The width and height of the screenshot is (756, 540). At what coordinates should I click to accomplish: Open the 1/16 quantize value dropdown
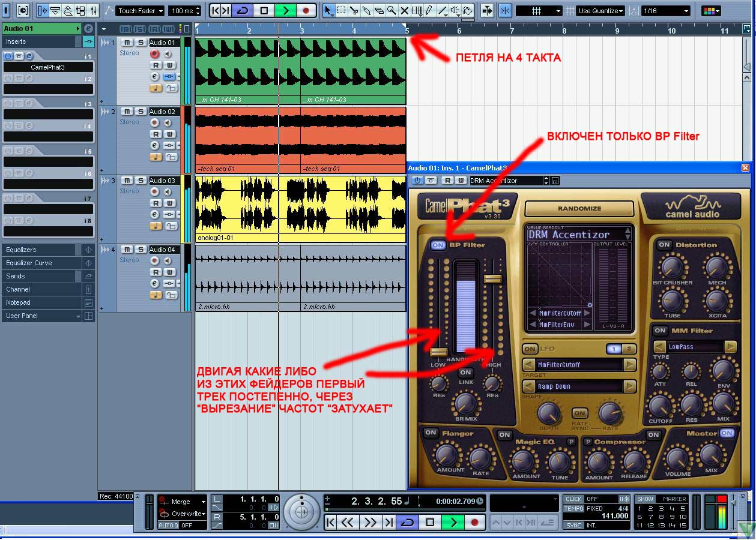[665, 11]
